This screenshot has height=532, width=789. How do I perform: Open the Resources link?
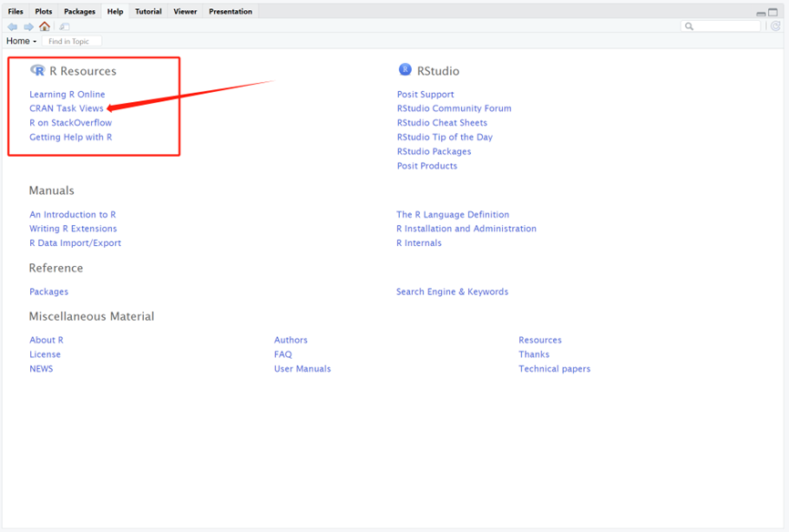pos(540,340)
